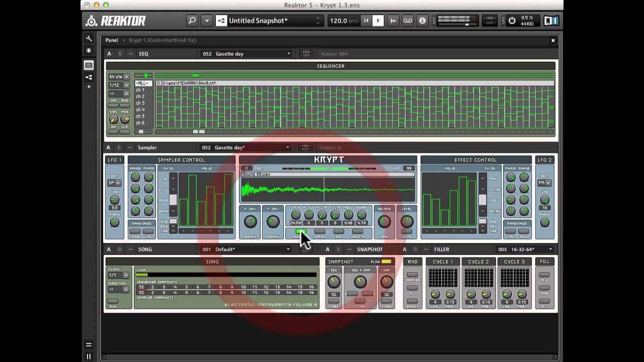Open the SONG snapshot dropdown Default*
The image size is (644, 362).
pos(246,249)
